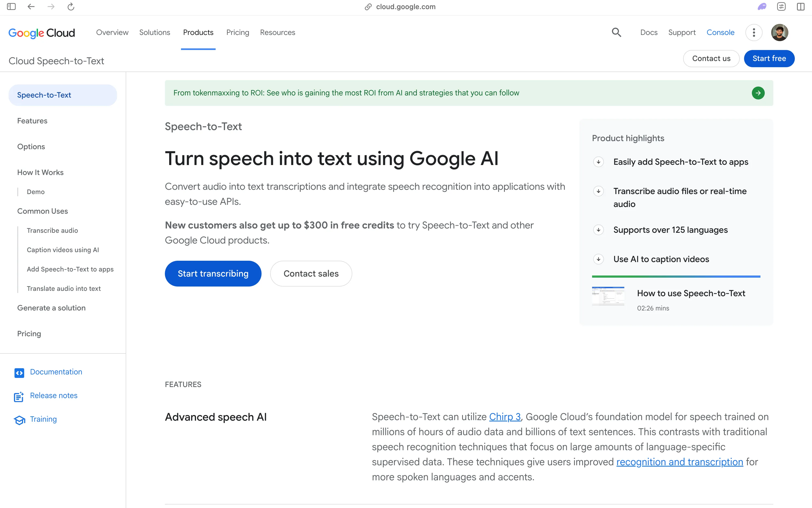Jump to Options in the sidebar
This screenshot has width=812, height=508.
click(31, 146)
